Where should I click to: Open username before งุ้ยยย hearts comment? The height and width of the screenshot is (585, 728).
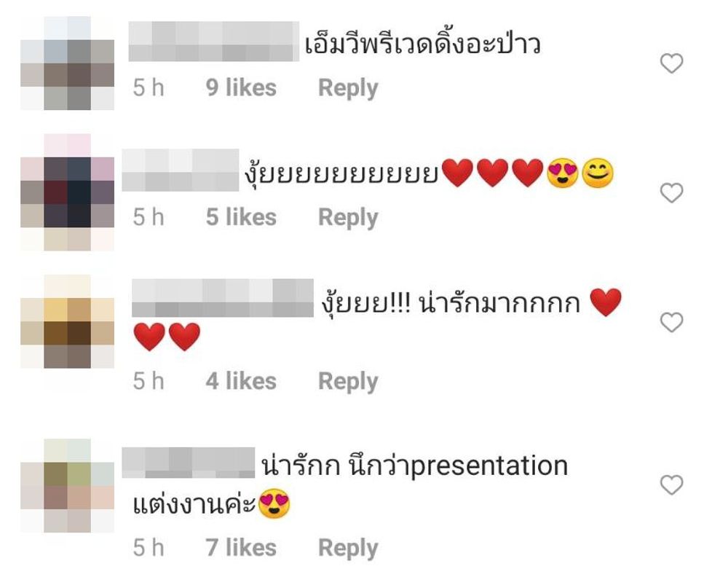(x=180, y=170)
